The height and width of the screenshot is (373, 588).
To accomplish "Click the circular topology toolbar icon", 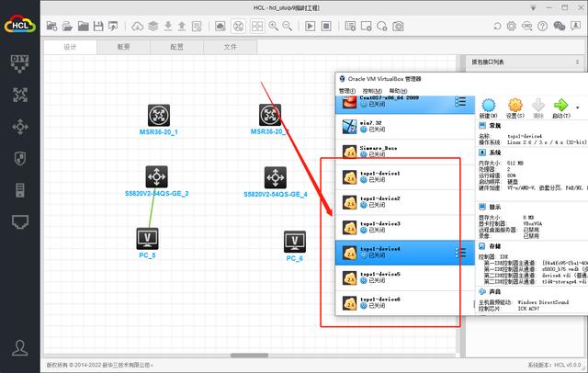I will [239, 27].
